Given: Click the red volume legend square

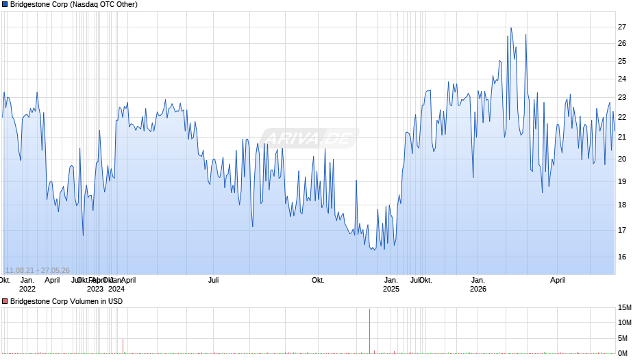Looking at the screenshot, I should click(x=5, y=301).
